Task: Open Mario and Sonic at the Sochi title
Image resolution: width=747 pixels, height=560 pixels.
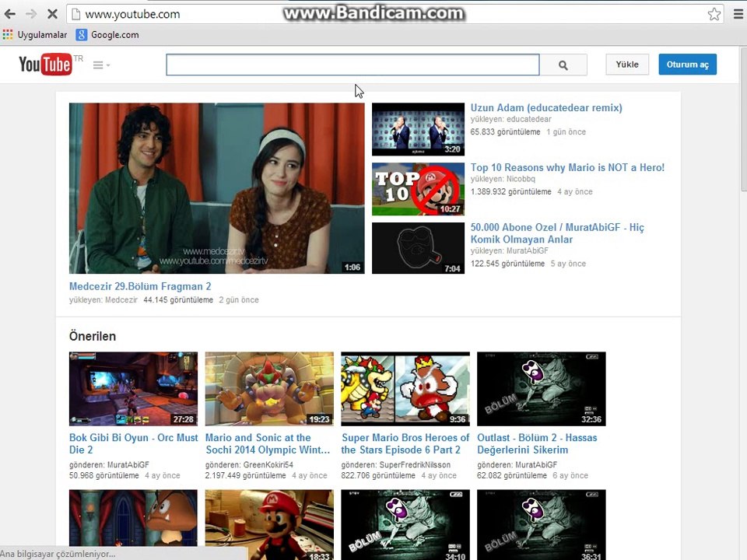Action: pyautogui.click(x=267, y=444)
